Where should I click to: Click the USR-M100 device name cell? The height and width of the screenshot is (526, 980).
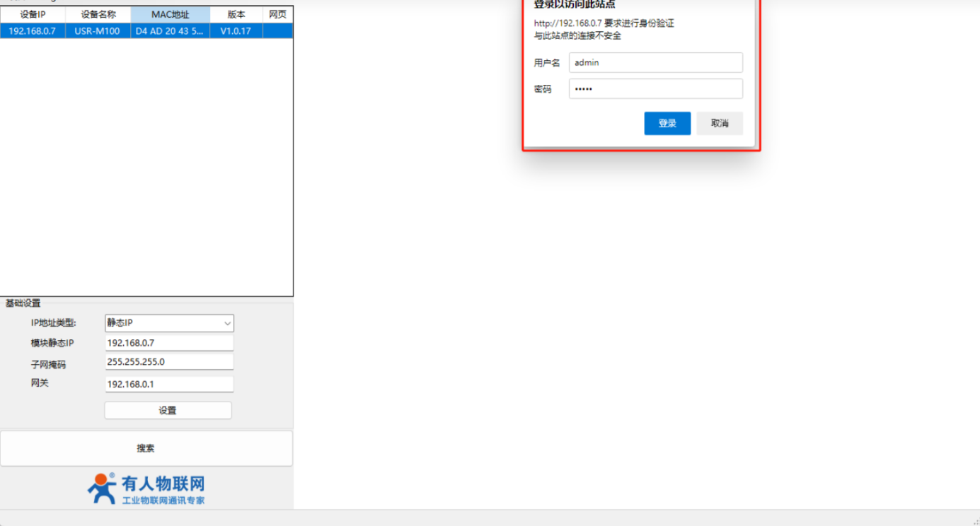pos(98,31)
